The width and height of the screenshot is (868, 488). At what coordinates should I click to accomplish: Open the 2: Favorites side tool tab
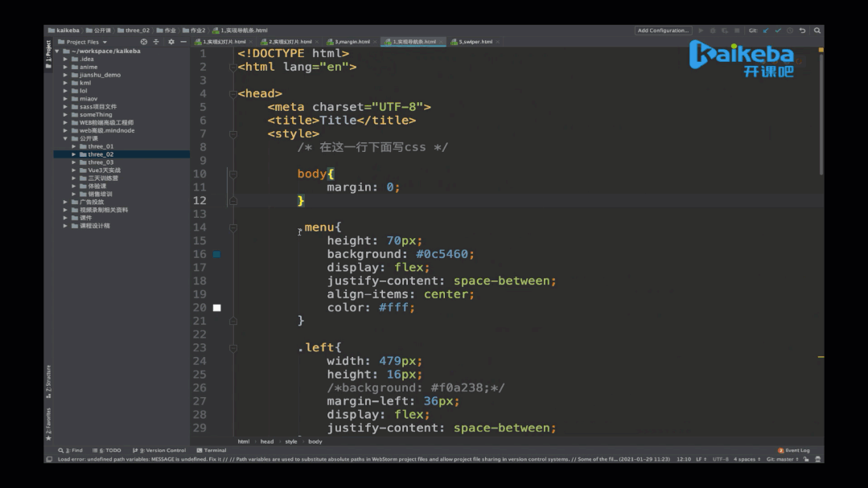click(x=48, y=424)
